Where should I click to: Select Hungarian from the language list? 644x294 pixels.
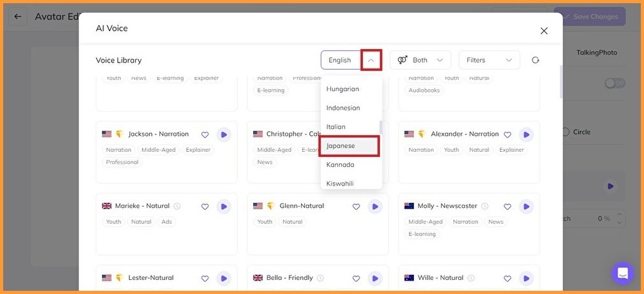coord(351,89)
